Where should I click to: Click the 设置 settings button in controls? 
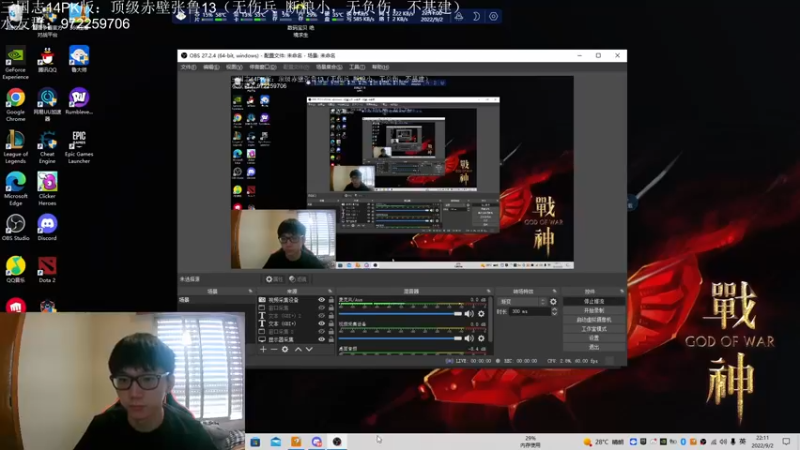click(594, 338)
